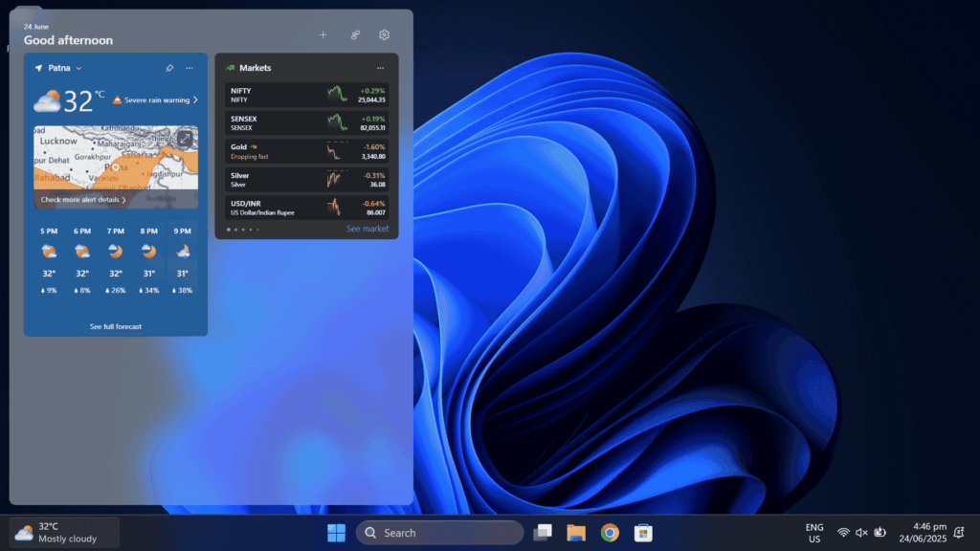Click the Markets chart icon
This screenshot has height=551, width=980.
(x=230, y=68)
